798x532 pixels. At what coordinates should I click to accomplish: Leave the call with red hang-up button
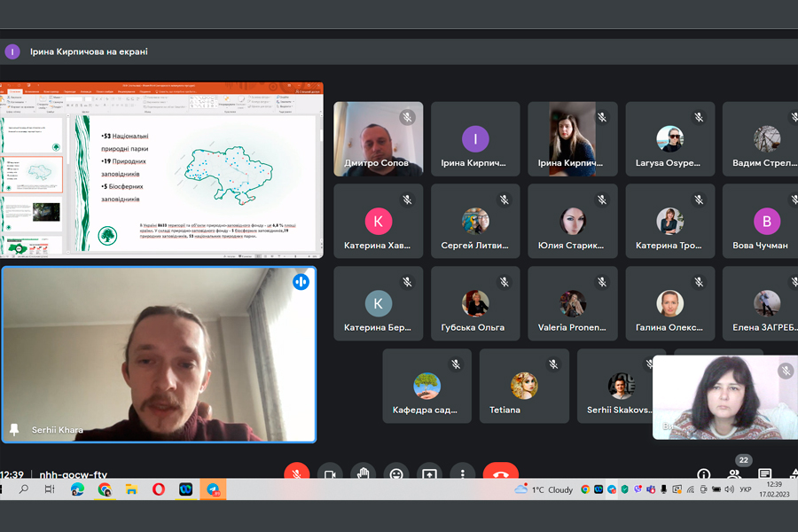tap(501, 473)
